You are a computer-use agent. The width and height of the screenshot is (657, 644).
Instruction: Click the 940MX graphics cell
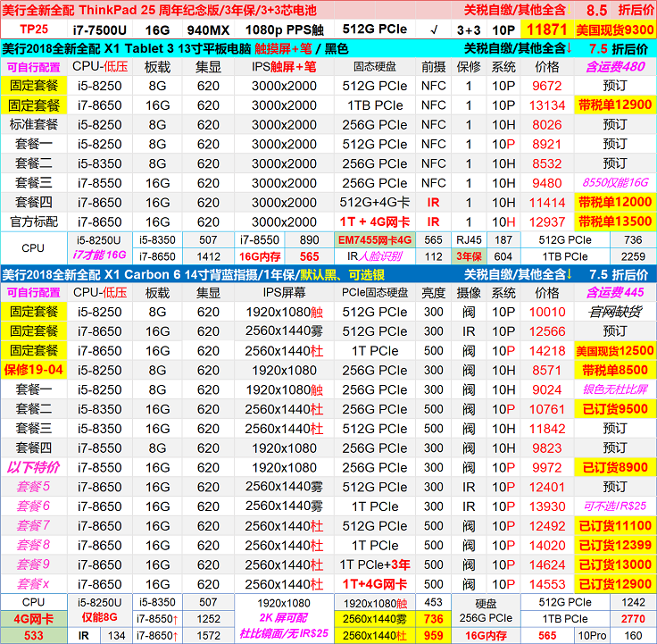[208, 29]
